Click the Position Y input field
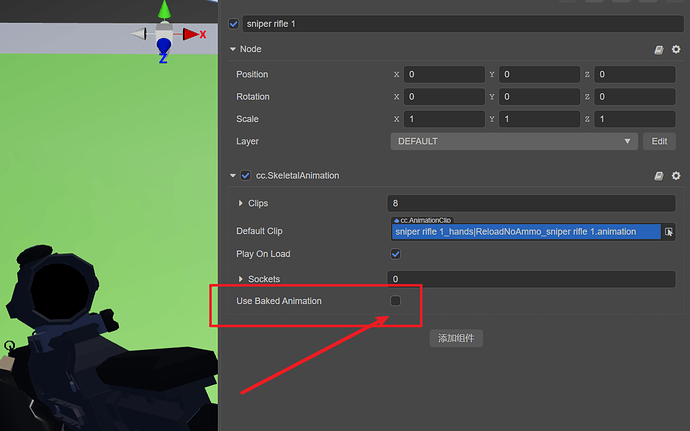The width and height of the screenshot is (690, 431). pos(540,74)
